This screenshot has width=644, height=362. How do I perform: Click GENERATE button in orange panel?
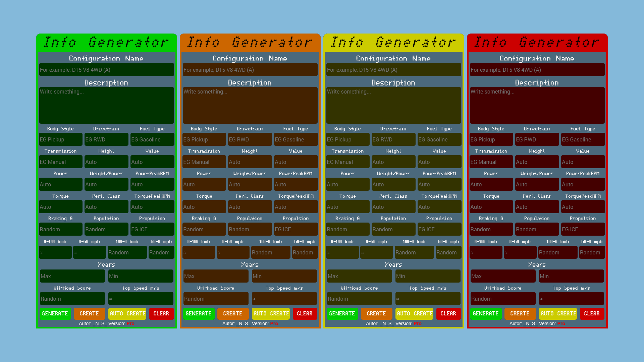click(x=199, y=313)
